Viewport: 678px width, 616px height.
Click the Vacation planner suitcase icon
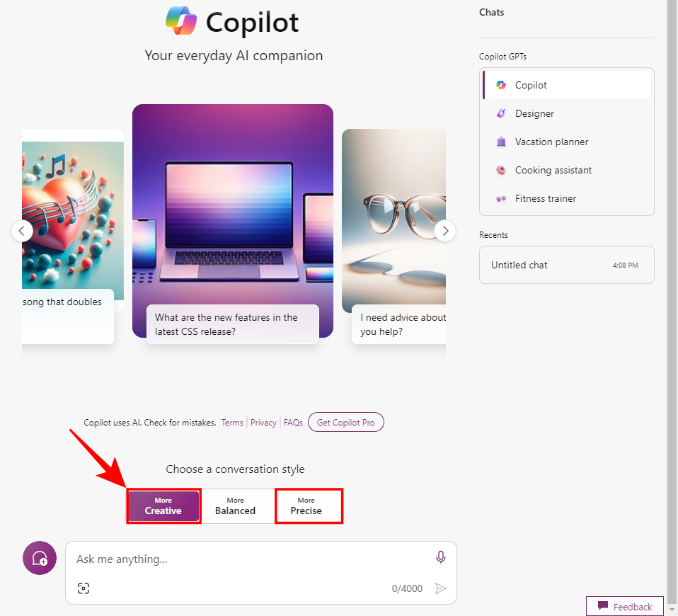[501, 142]
